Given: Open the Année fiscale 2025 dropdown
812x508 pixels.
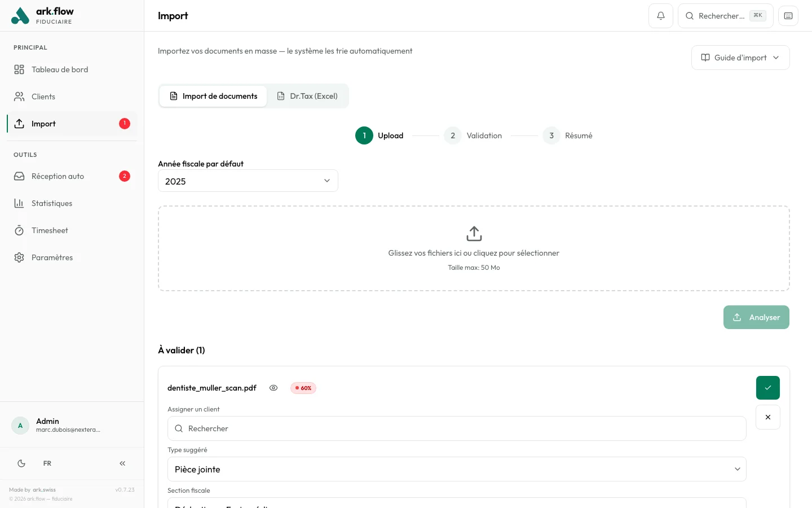Looking at the screenshot, I should coord(248,181).
